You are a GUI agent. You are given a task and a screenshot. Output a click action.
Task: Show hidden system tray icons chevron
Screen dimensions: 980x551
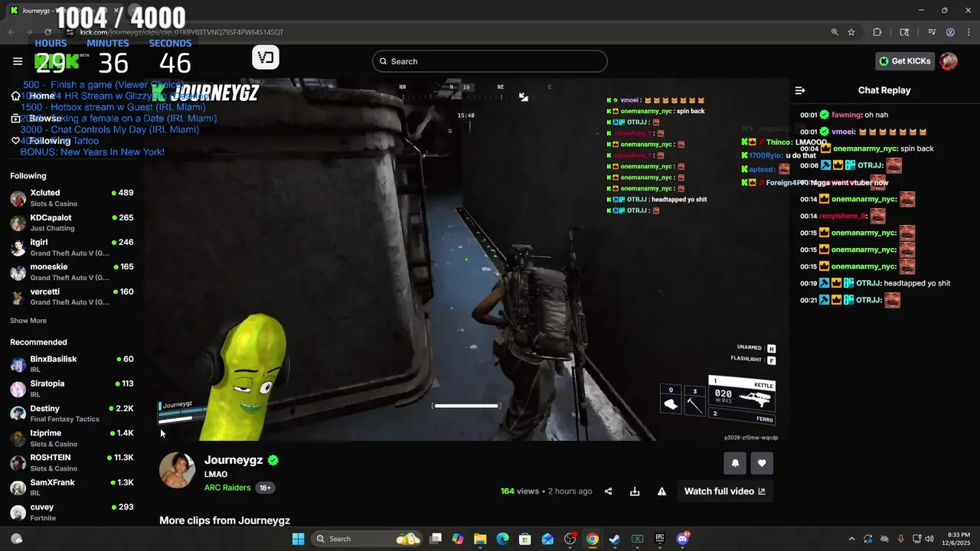[x=851, y=539]
